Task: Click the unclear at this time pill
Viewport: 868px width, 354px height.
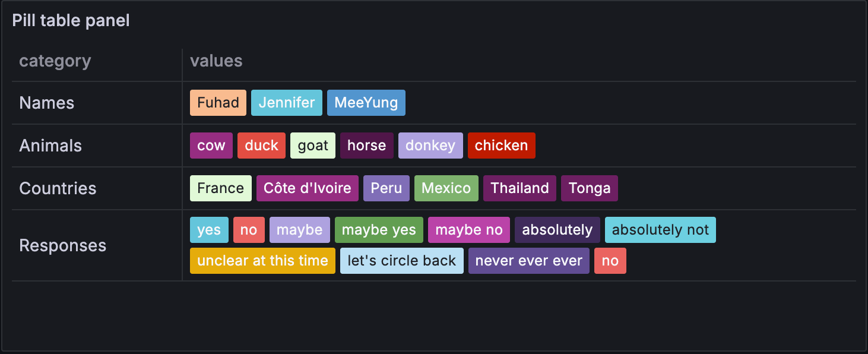Action: (262, 261)
